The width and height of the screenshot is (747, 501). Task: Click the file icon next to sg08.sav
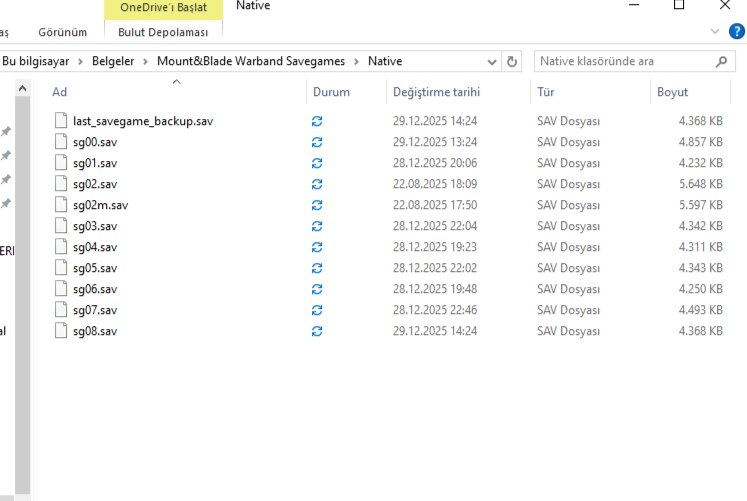(x=61, y=330)
